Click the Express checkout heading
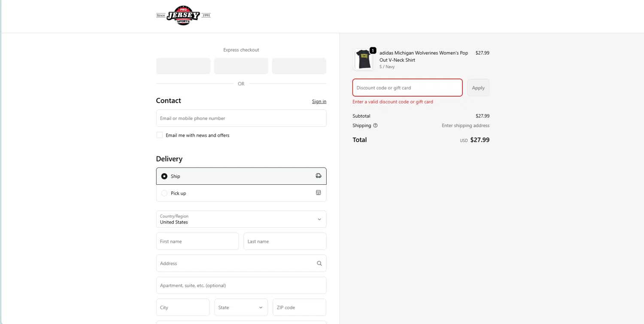Screen dimensions: 644x324 click(x=241, y=50)
